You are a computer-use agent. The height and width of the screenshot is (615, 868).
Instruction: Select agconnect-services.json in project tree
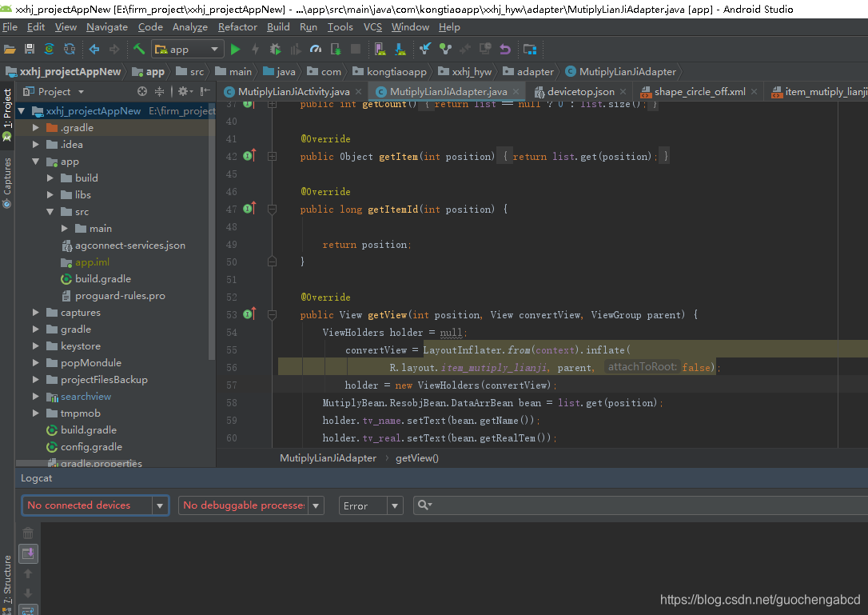[130, 246]
